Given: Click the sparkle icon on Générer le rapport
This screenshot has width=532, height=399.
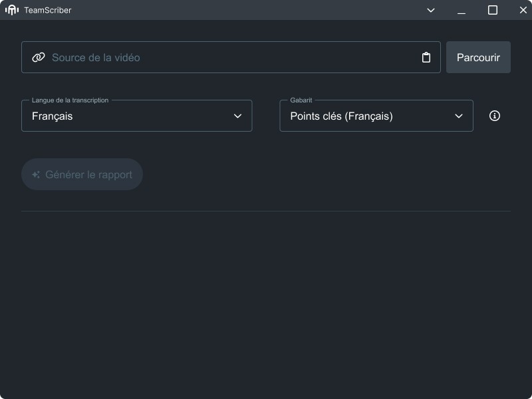Looking at the screenshot, I should [36, 175].
